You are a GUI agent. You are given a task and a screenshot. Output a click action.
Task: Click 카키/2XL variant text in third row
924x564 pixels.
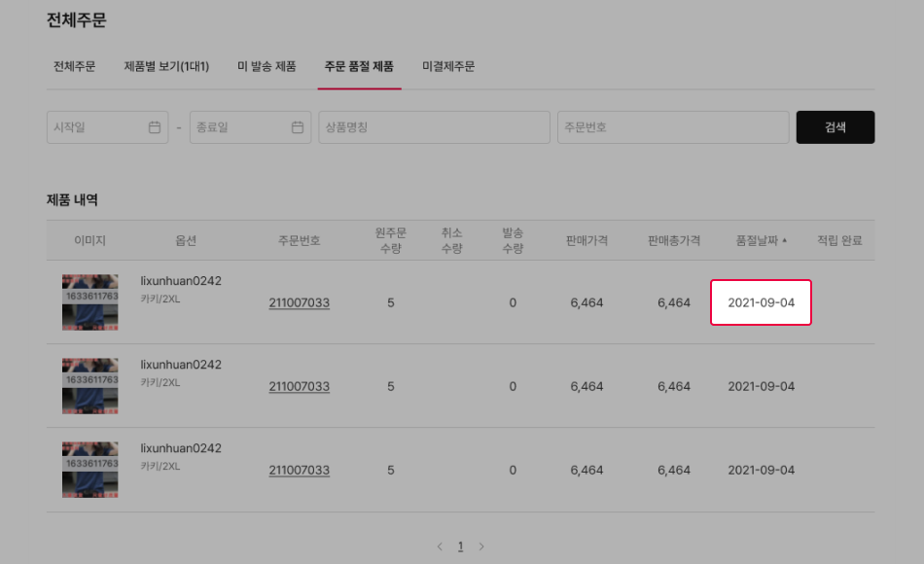(160, 466)
